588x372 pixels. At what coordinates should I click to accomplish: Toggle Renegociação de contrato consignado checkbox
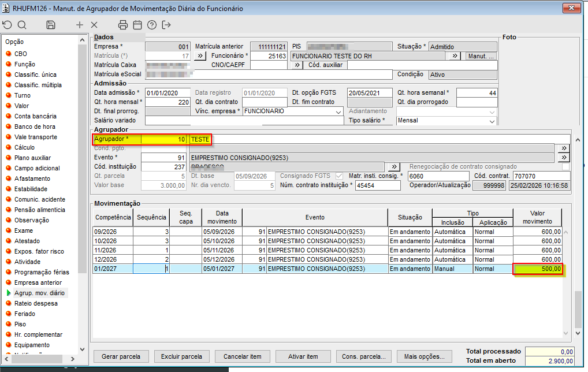565,166
